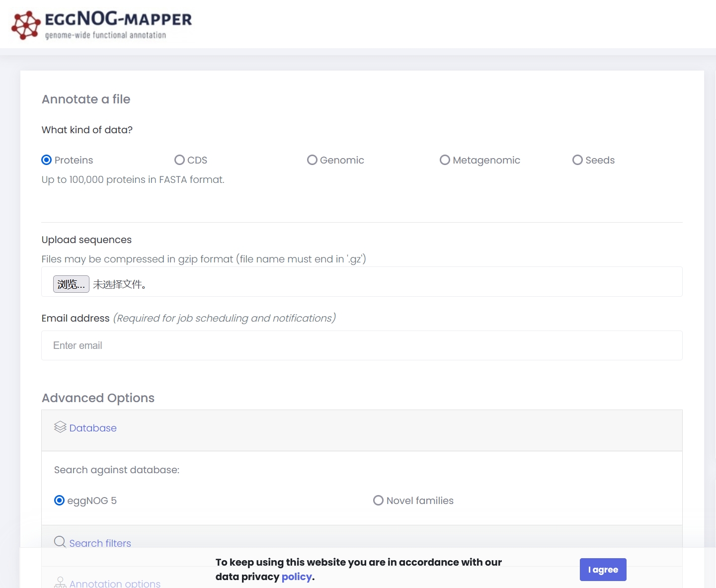Click the 未选择文件 file status text
This screenshot has width=716, height=588.
coord(119,284)
